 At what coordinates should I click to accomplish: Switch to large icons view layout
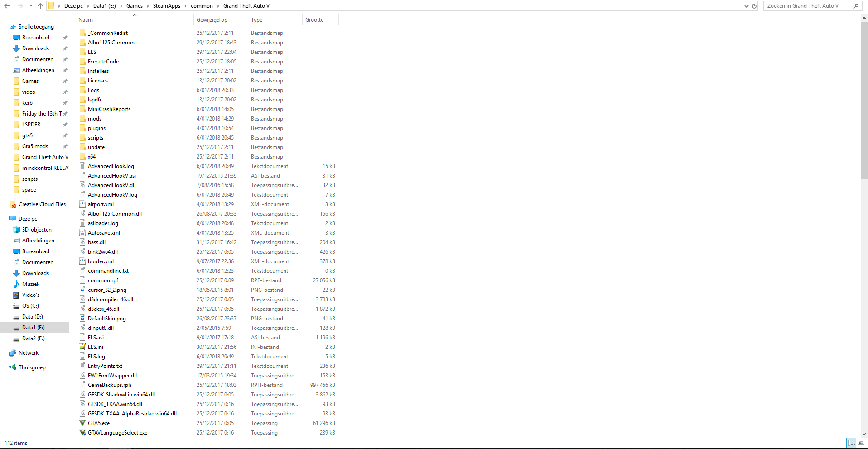(x=861, y=443)
